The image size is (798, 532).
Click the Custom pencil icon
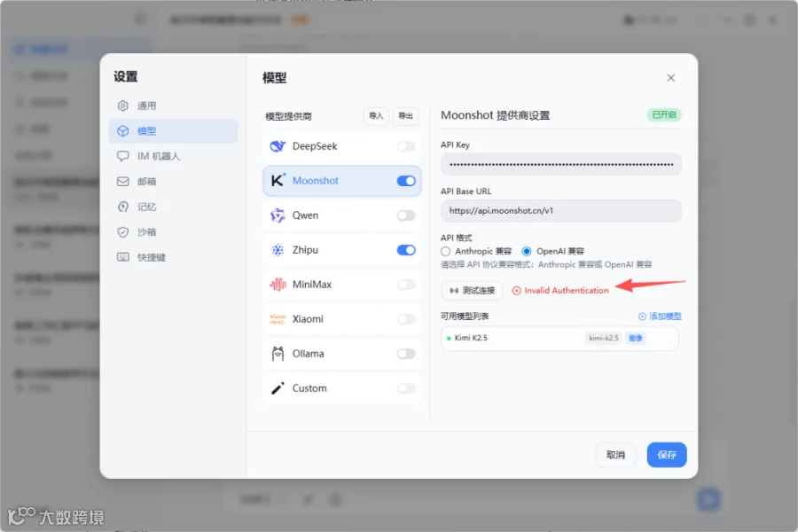pos(278,388)
